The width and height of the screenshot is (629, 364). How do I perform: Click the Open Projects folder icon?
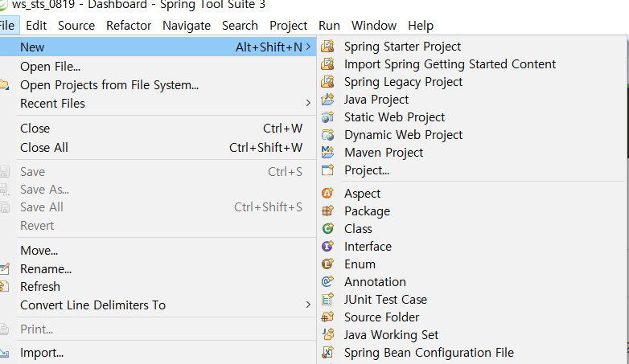[x=4, y=85]
